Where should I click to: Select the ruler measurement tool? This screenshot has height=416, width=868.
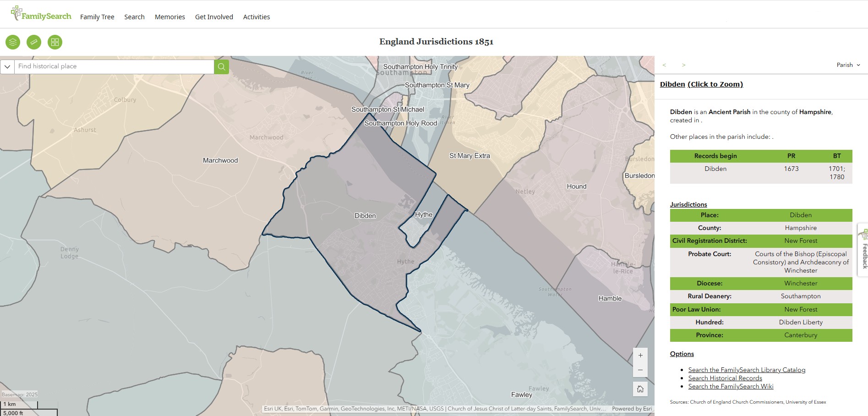34,42
